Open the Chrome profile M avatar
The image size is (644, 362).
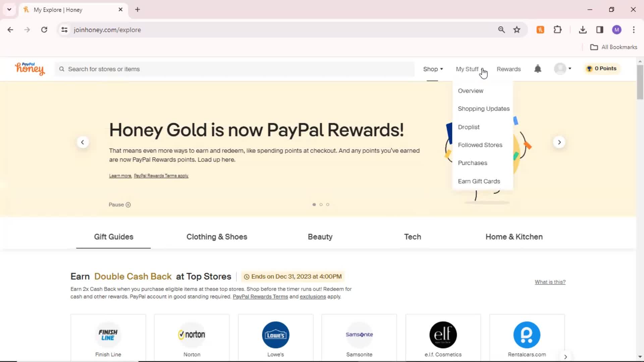click(616, 30)
